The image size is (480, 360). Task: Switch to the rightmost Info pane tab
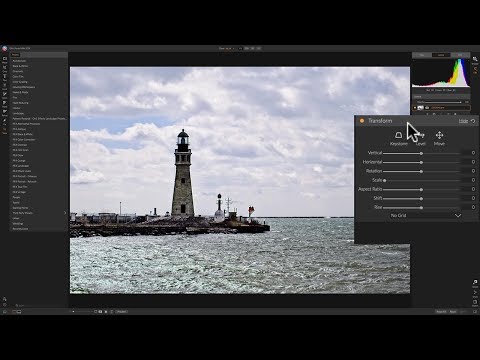pyautogui.click(x=460, y=55)
